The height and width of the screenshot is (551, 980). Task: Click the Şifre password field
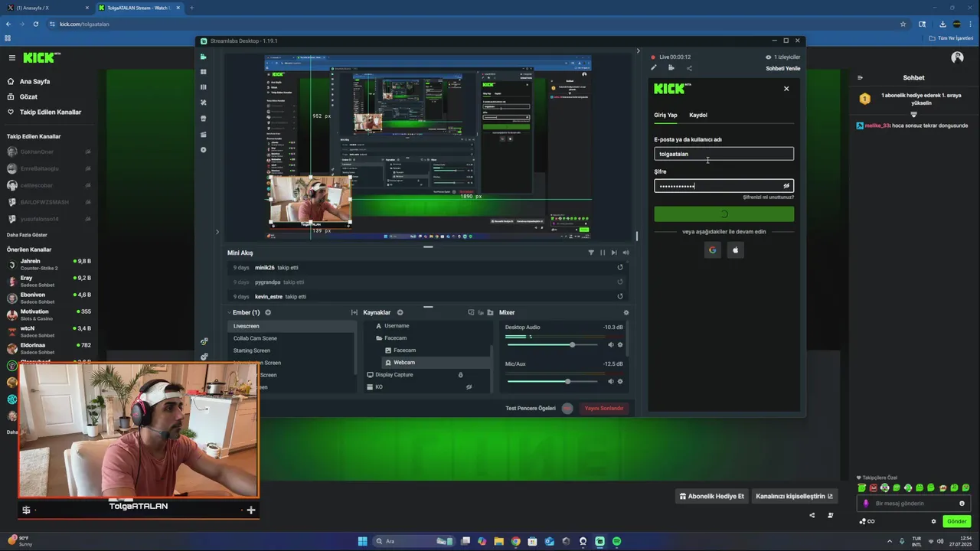tap(724, 186)
